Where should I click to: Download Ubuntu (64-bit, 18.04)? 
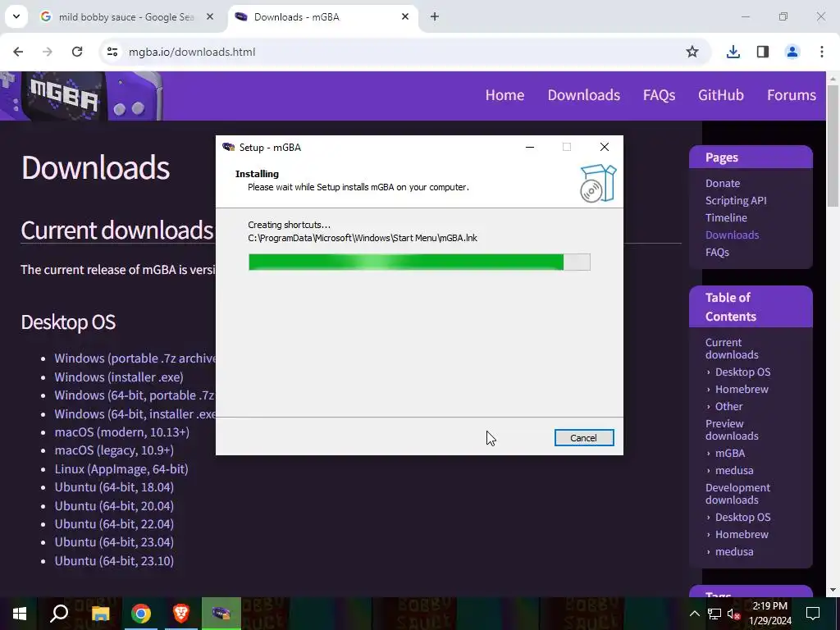pyautogui.click(x=114, y=487)
